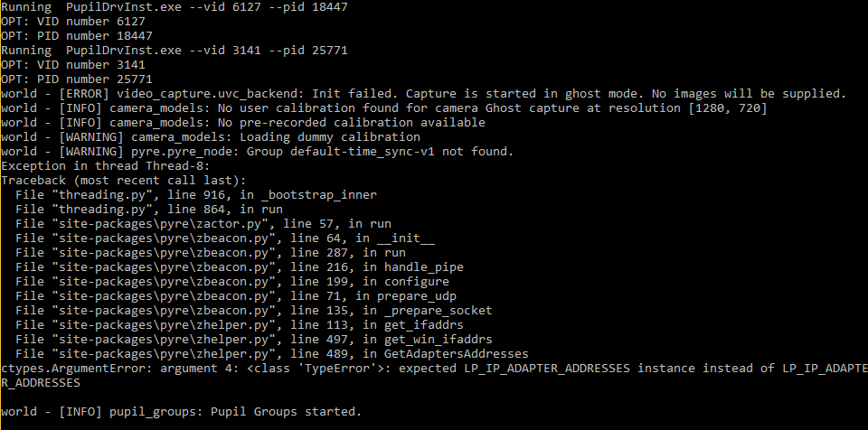Click the 'OPT: VID number 6127' line
The height and width of the screenshot is (430, 868).
pos(73,22)
